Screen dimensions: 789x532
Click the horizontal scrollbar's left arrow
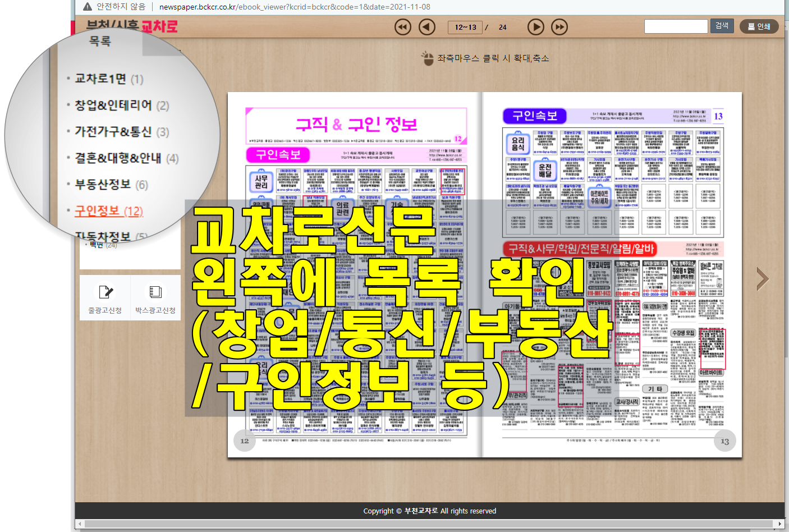coord(80,524)
